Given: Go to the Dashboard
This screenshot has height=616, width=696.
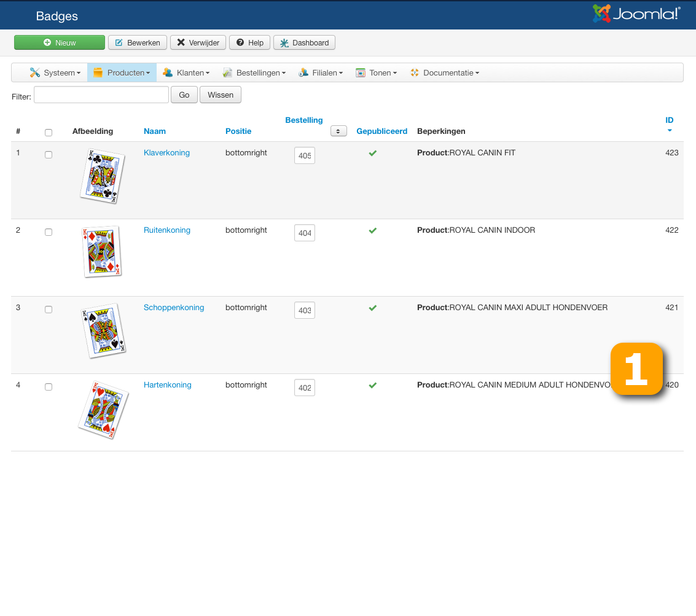Looking at the screenshot, I should (x=304, y=42).
